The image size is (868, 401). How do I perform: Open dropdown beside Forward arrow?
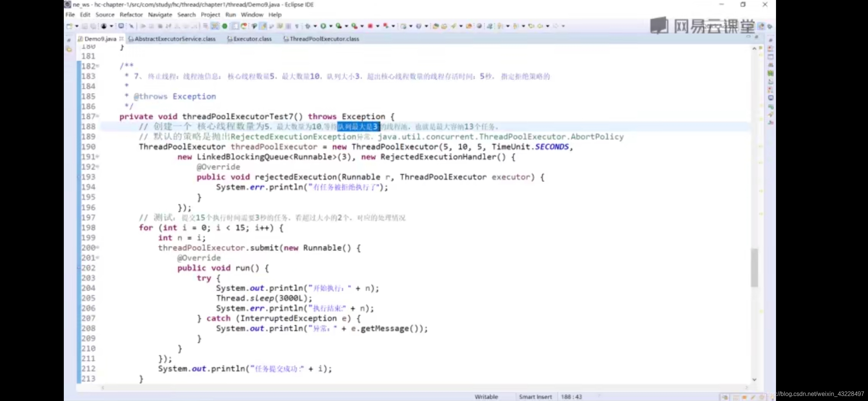tap(563, 26)
